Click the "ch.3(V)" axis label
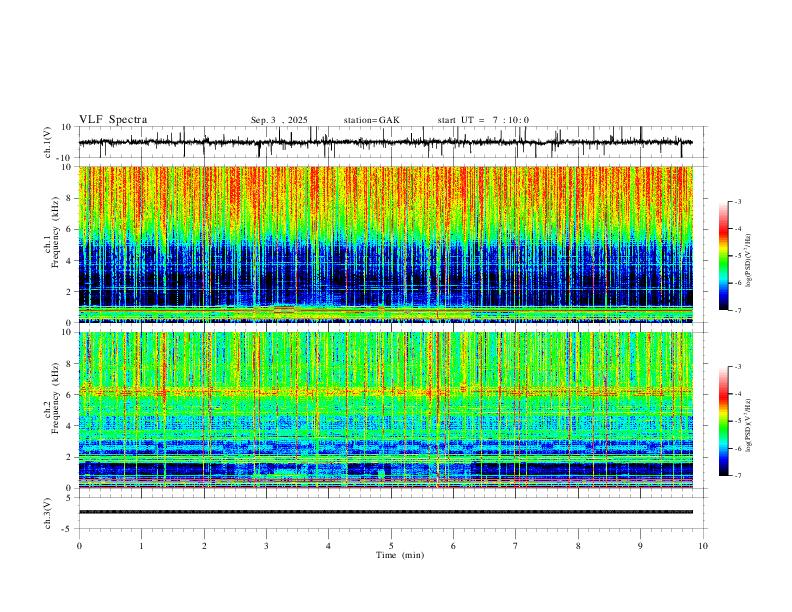Screen dimensions: 792x612 point(48,513)
